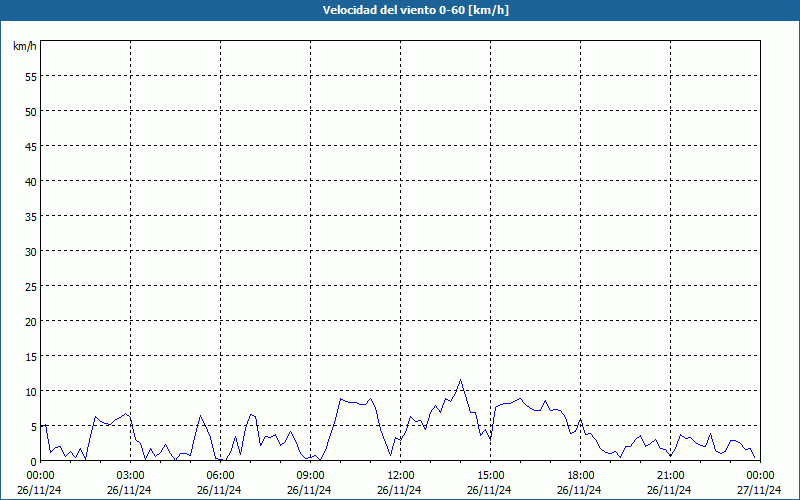Click the y-axis value 20

31,321
